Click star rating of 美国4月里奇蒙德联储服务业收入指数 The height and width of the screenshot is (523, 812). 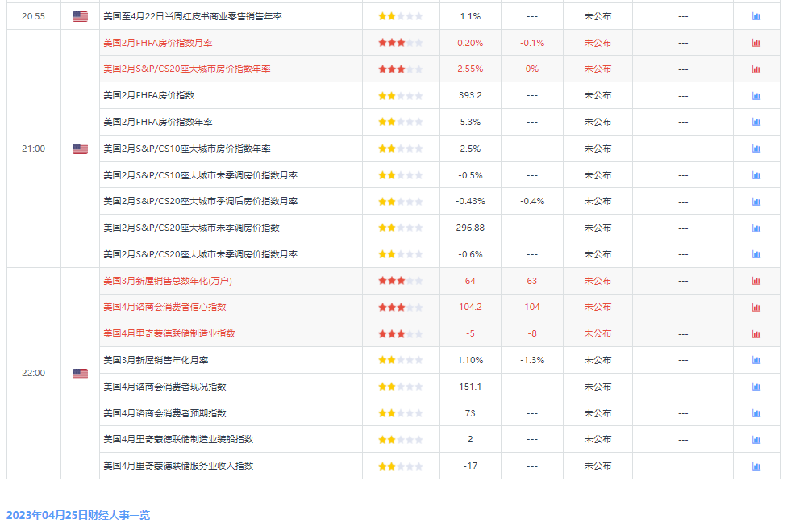[400, 466]
